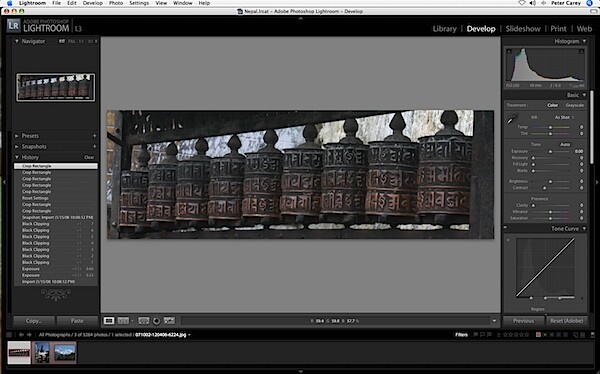Open the Settings menu

[139, 3]
